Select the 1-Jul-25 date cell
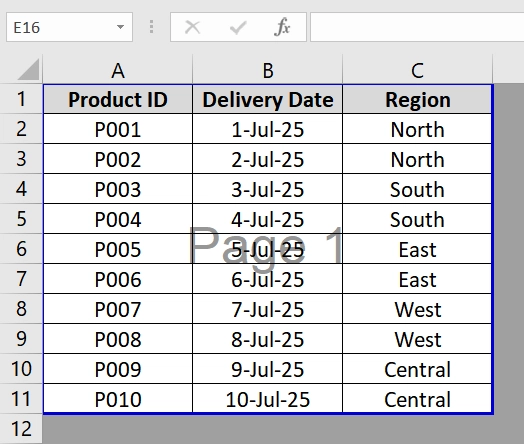 [268, 129]
